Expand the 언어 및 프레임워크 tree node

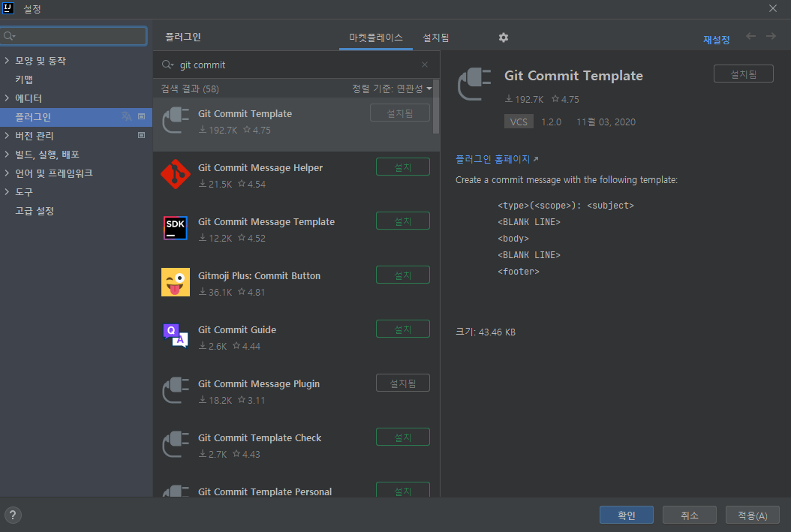pos(7,173)
